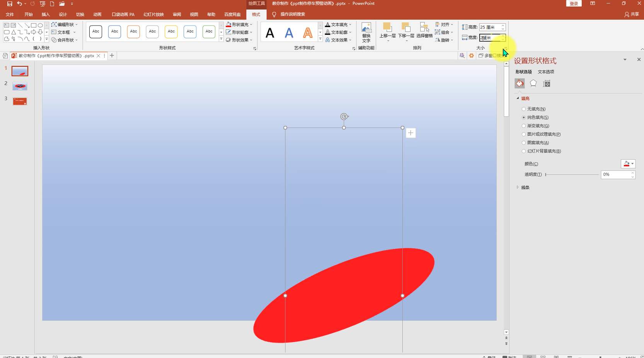Open the 文本轮廓 text outline button
Image resolution: width=644 pixels, height=358 pixels.
pyautogui.click(x=338, y=32)
